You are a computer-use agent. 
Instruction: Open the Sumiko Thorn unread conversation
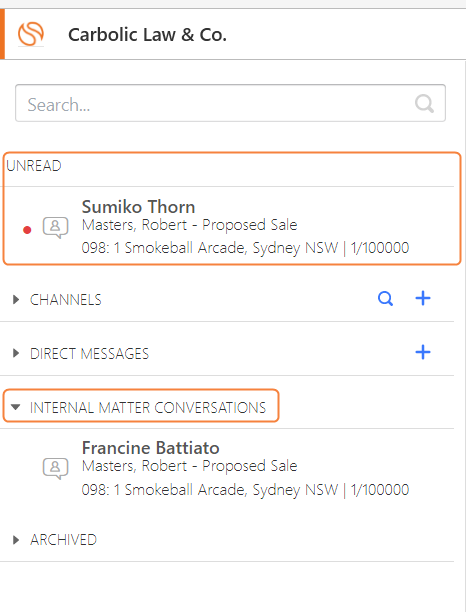pos(230,228)
